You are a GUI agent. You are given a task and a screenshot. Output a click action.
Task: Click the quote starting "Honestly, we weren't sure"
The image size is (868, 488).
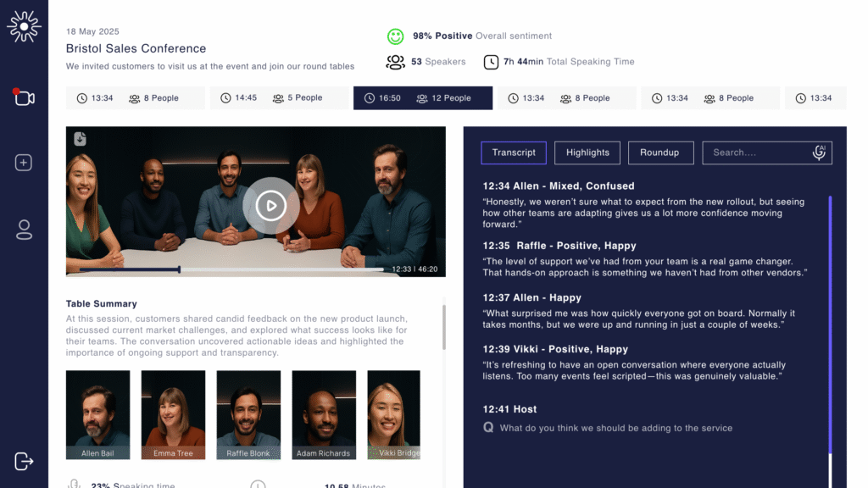coord(643,213)
